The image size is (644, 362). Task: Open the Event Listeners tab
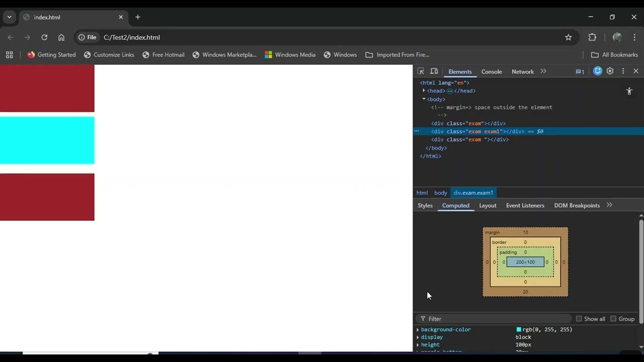pos(525,206)
